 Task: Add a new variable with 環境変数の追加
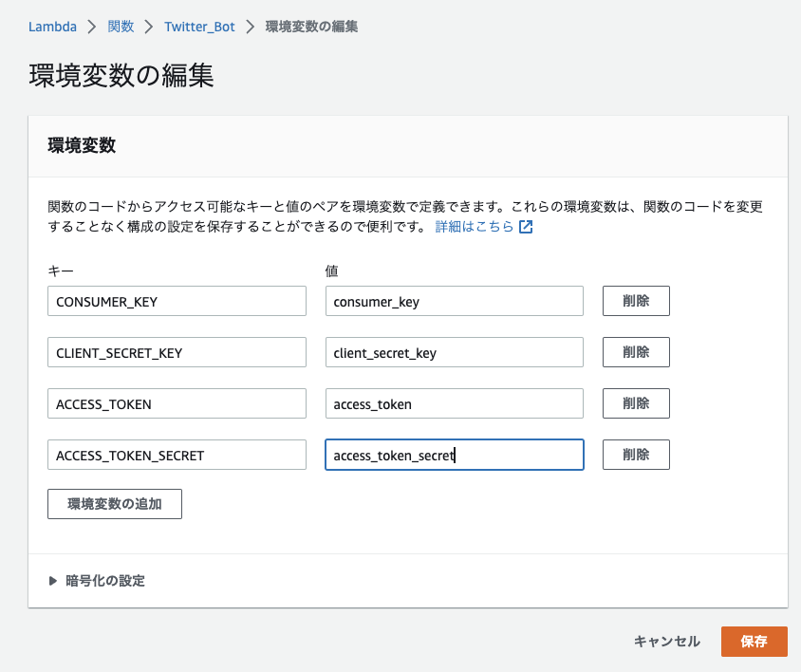[115, 504]
